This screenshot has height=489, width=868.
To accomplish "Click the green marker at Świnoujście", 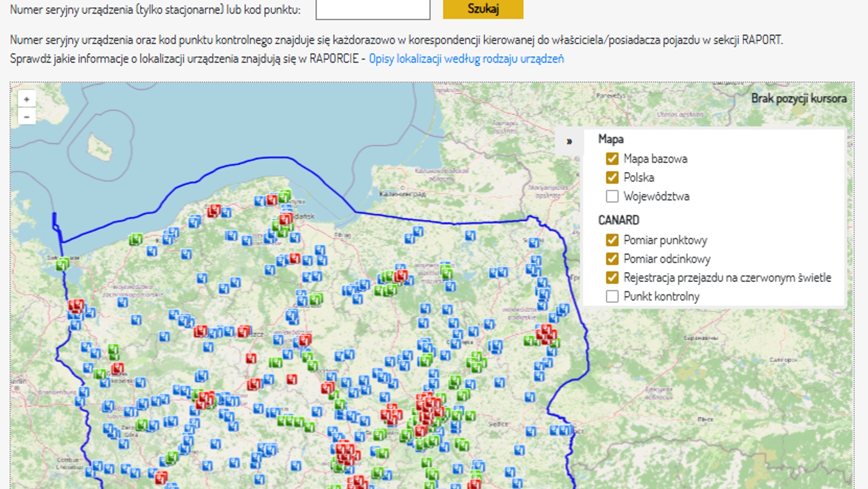I will point(62,264).
